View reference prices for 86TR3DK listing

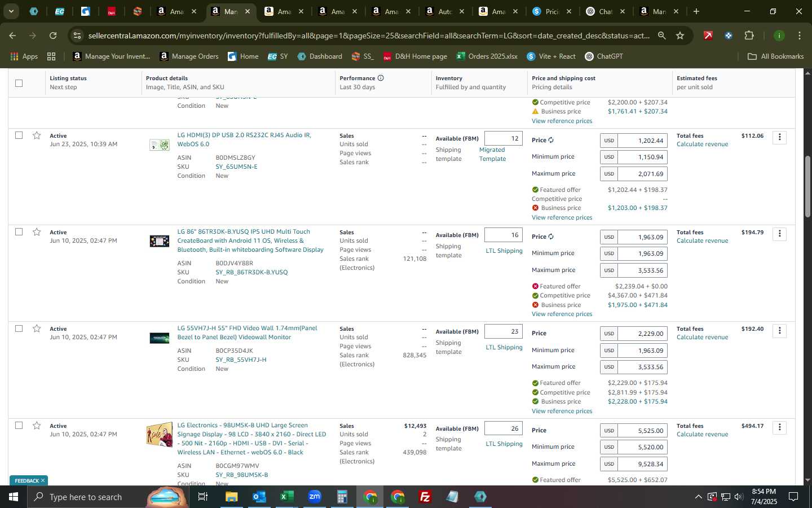pos(562,314)
